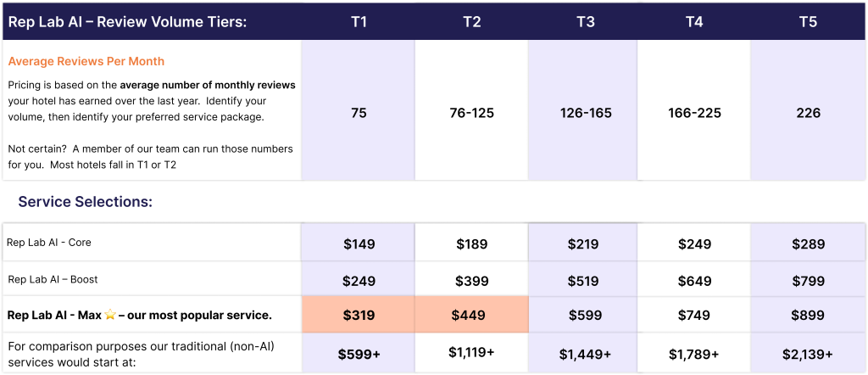Screen dimensions: 868x375
Task: Click the $899 Max price for T5
Action: point(808,315)
